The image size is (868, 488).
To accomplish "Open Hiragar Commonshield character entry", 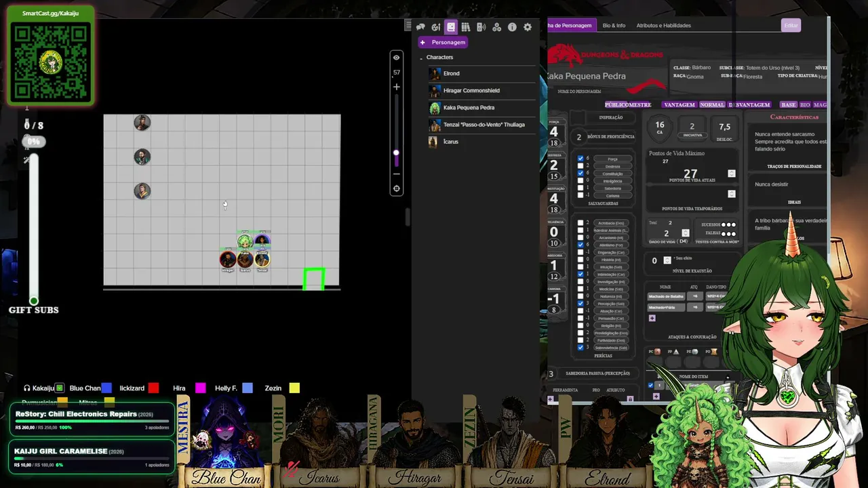I will tap(481, 90).
